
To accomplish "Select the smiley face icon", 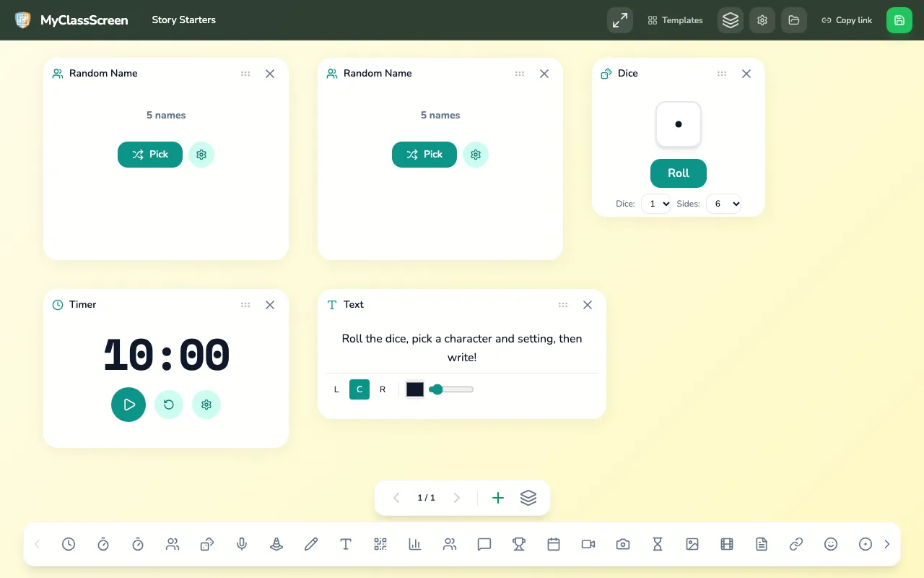I will pyautogui.click(x=831, y=544).
